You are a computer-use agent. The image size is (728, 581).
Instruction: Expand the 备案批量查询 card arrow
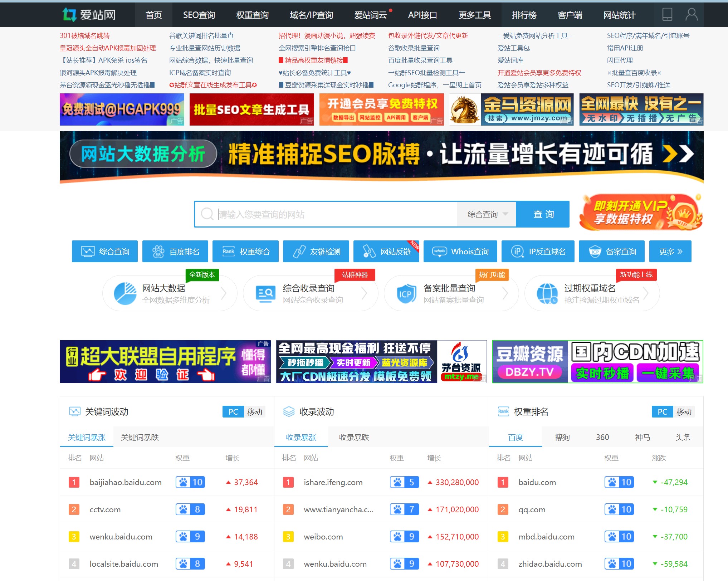505,293
